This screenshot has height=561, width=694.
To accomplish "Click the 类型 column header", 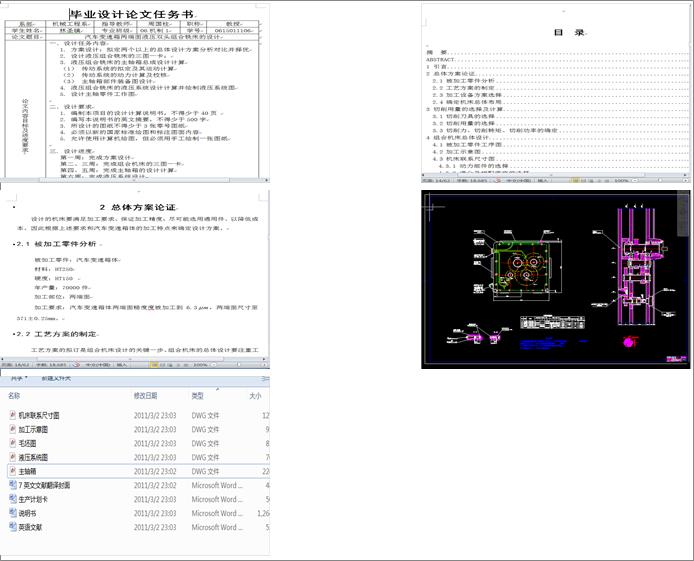I will pos(198,397).
